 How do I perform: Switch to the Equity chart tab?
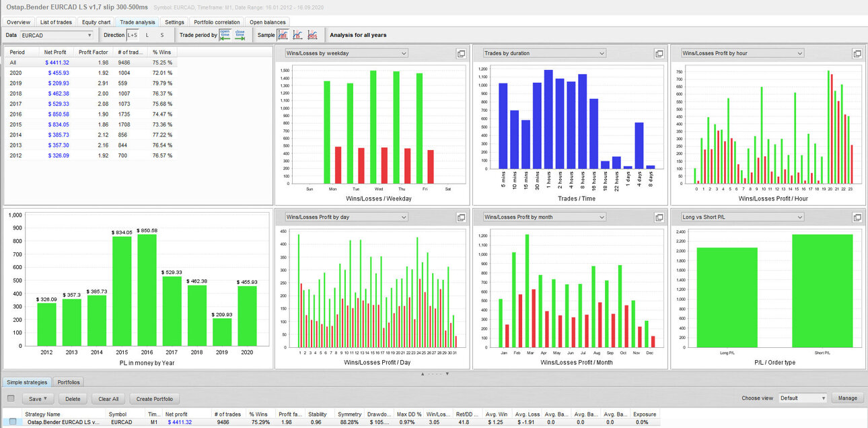tap(96, 22)
